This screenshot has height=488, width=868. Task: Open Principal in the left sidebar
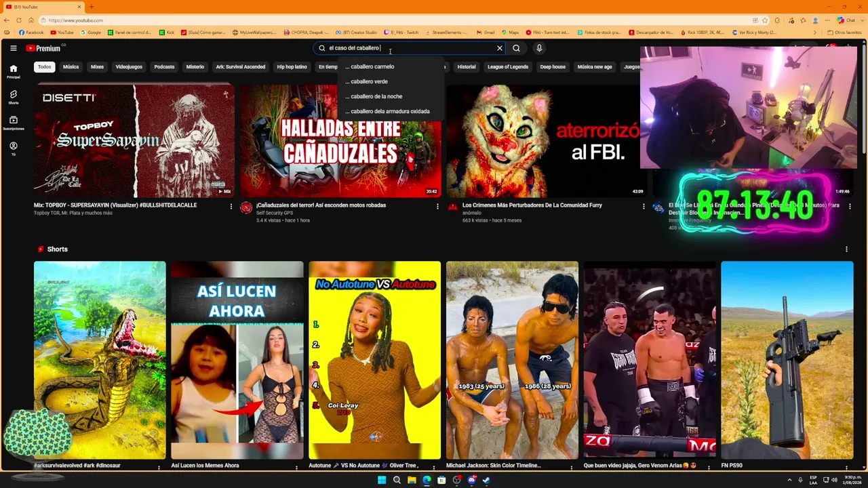click(13, 71)
